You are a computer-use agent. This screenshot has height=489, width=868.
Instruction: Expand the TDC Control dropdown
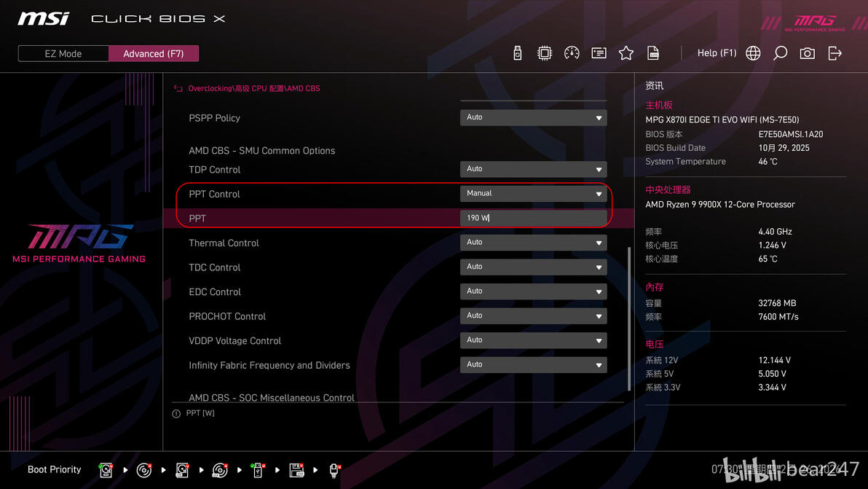click(533, 267)
